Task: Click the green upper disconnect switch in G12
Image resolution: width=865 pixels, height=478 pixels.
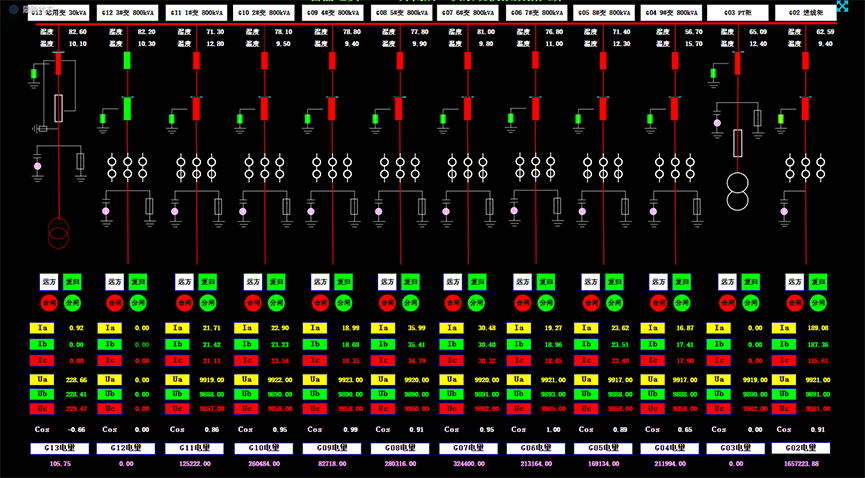Action: 127,60
